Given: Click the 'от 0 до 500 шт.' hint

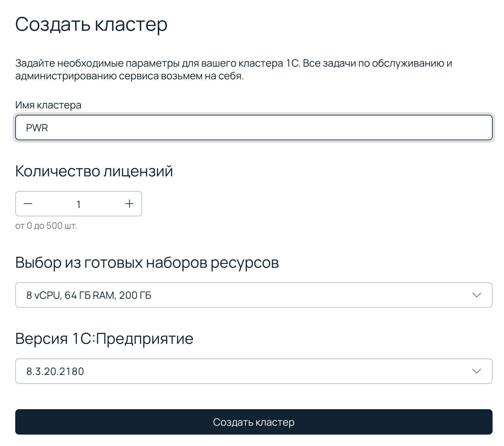Looking at the screenshot, I should (46, 226).
